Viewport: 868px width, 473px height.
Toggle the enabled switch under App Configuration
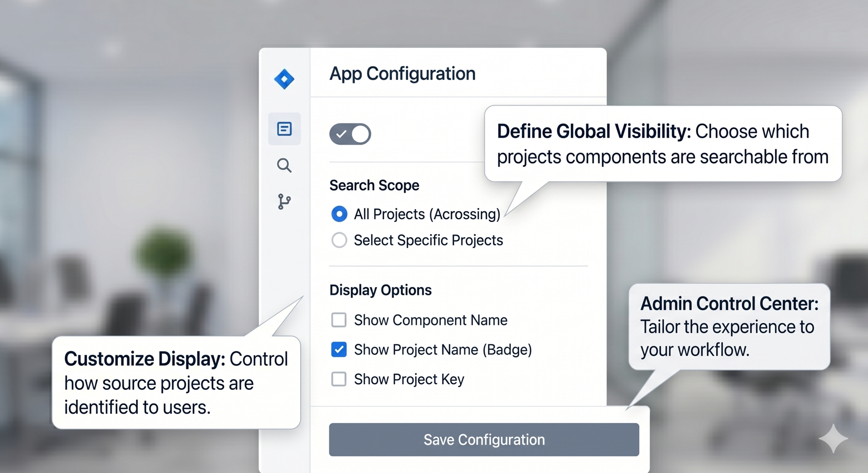point(350,134)
